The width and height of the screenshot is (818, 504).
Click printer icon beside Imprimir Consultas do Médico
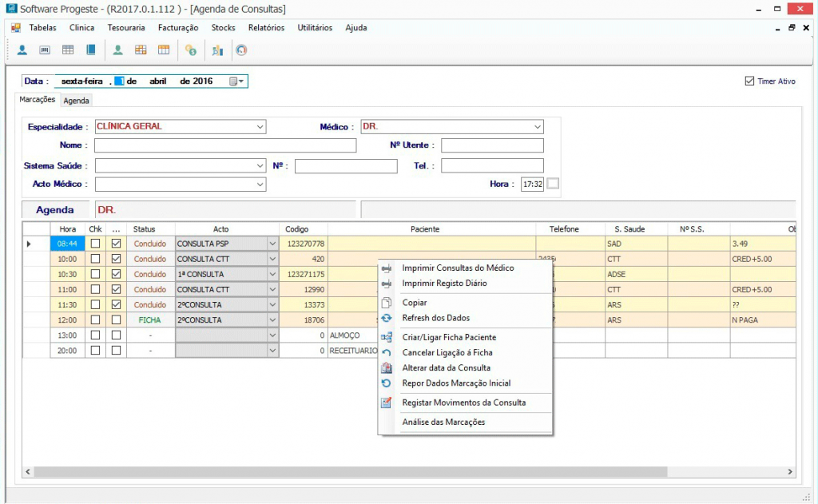pyautogui.click(x=387, y=268)
